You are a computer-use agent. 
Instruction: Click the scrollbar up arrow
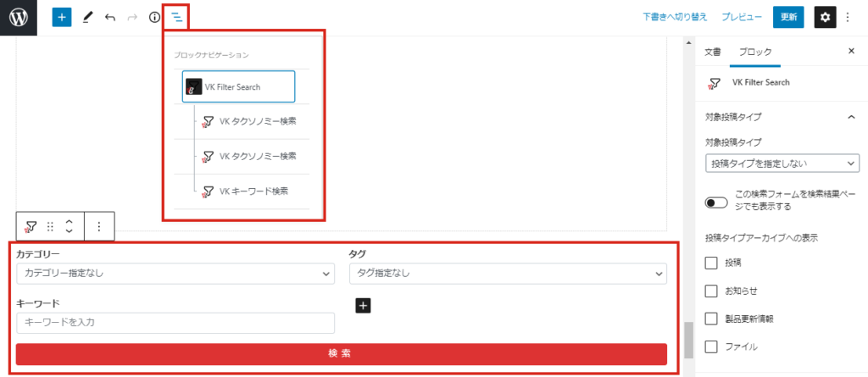pyautogui.click(x=689, y=42)
